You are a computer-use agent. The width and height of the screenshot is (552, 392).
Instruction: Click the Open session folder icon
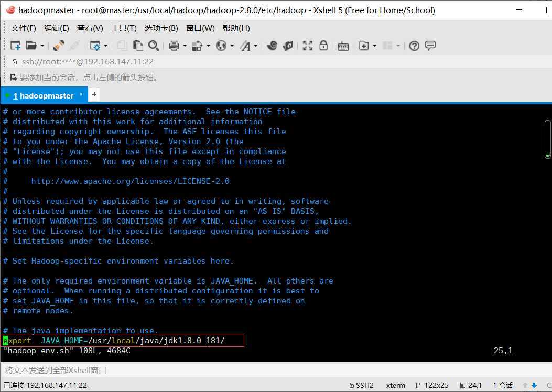tap(31, 46)
